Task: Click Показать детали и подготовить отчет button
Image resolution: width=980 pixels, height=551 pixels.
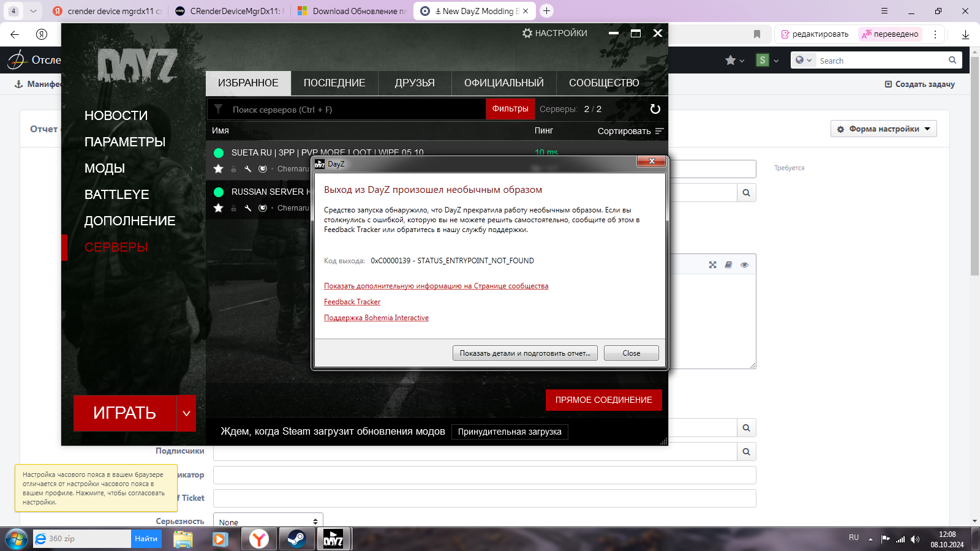Action: (x=525, y=353)
